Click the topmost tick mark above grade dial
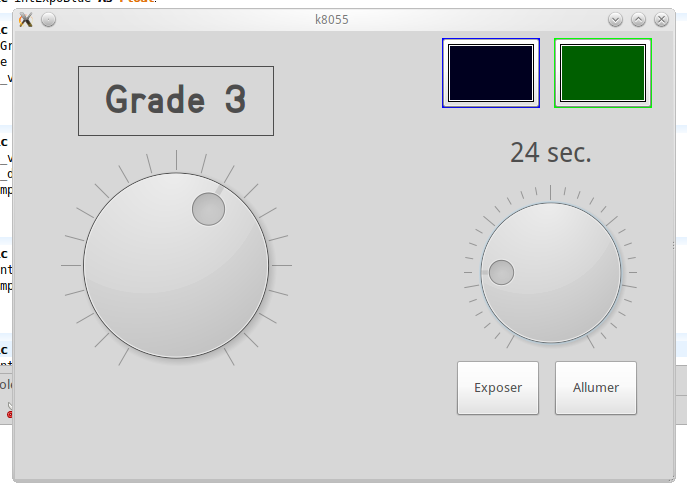Image resolution: width=687 pixels, height=491 pixels. pos(176,160)
